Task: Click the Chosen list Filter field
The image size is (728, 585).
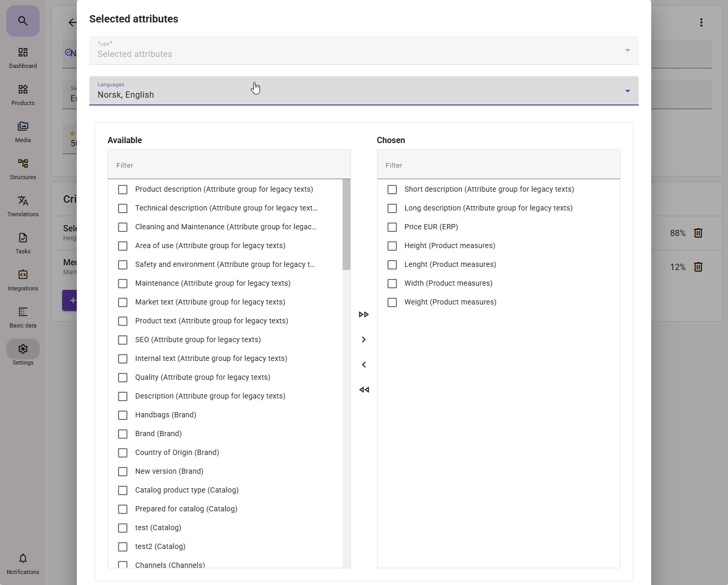Action: 498,165
